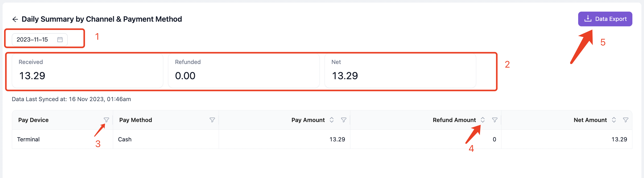Viewport: 644px width, 178px height.
Task: Click the back arrow beside the title
Action: click(x=15, y=19)
